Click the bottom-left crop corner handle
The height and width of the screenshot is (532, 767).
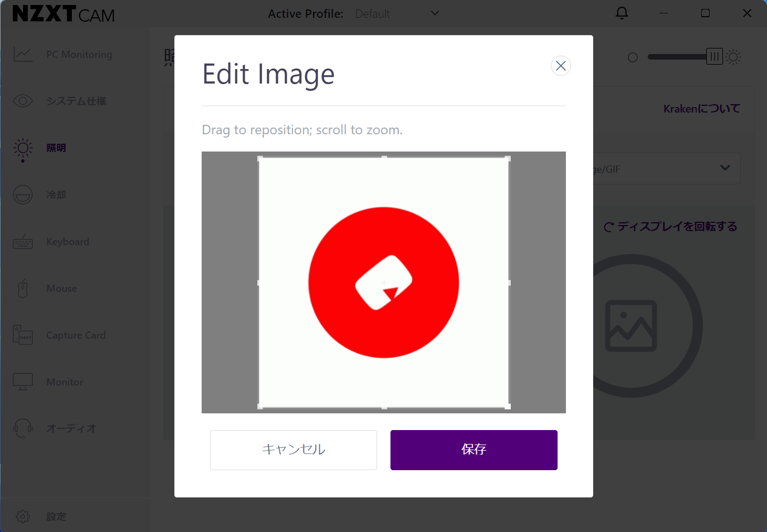coord(260,407)
